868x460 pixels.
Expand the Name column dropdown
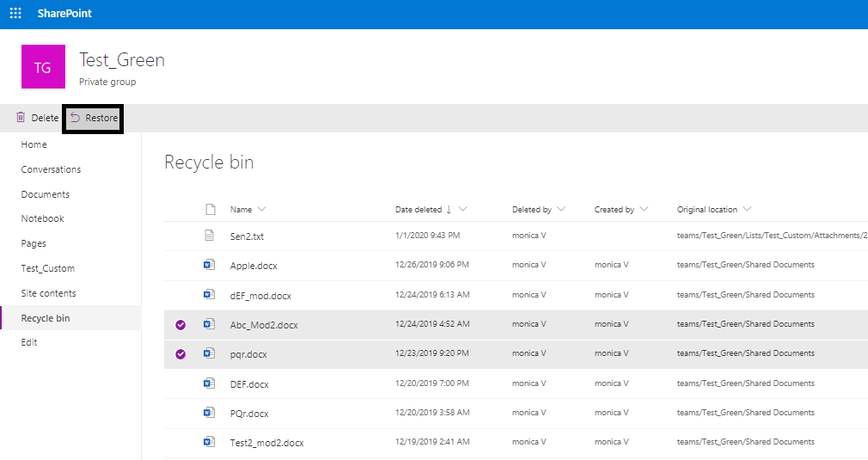point(262,209)
